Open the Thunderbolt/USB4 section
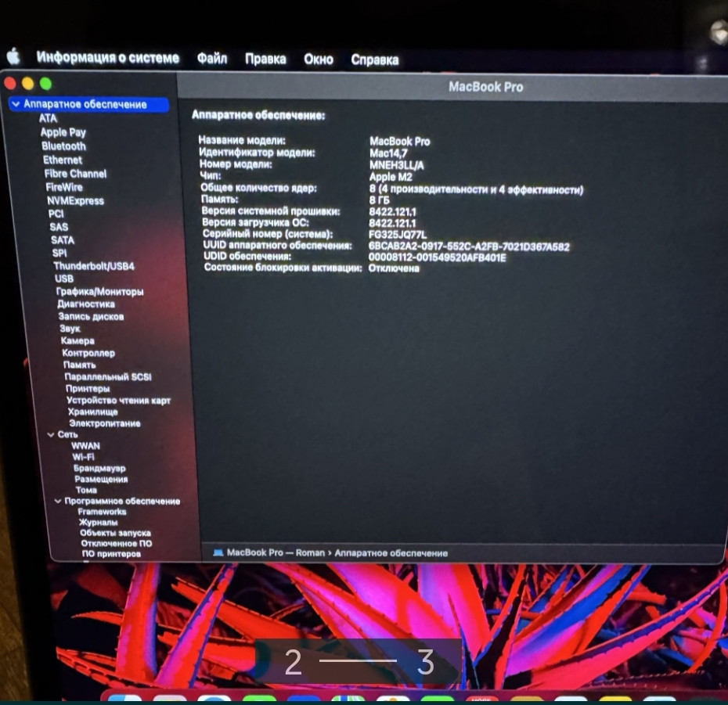 pyautogui.click(x=93, y=266)
